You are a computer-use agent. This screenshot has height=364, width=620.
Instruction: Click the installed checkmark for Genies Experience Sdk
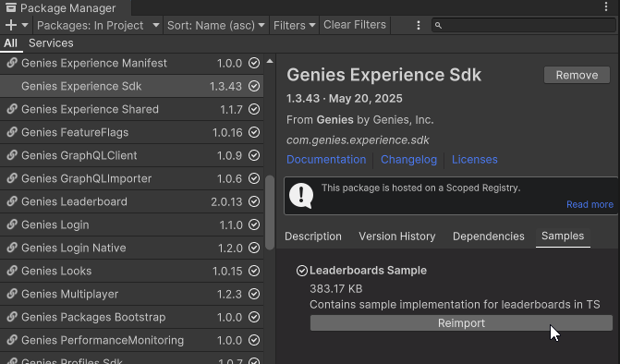pyautogui.click(x=254, y=86)
